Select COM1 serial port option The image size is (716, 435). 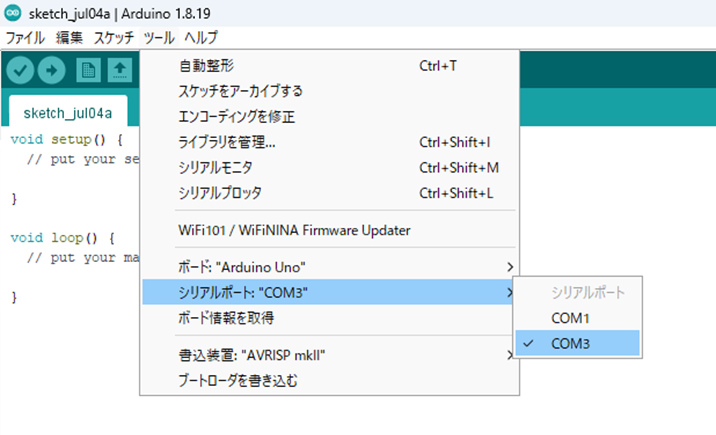coord(578,318)
